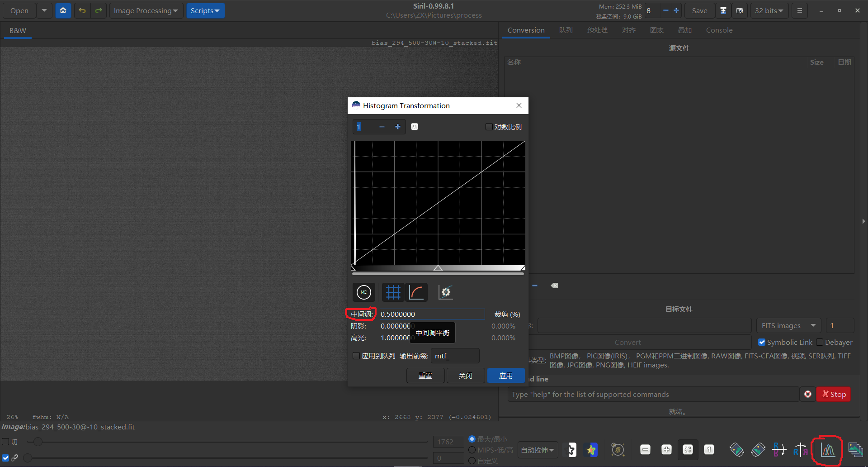Image resolution: width=868 pixels, height=467 pixels.
Task: Click the icon next to Save button
Action: (723, 10)
